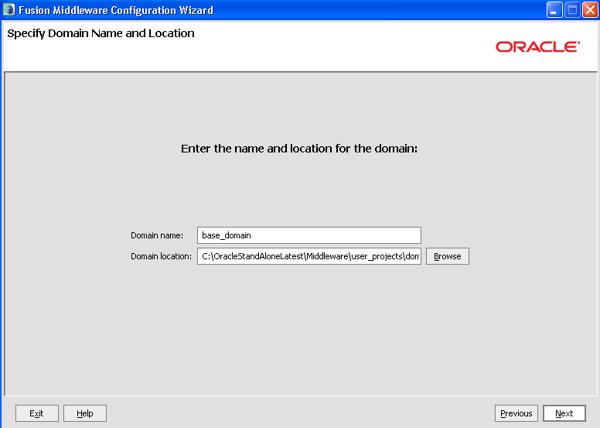Click the "Enter the name and location" instruction text
The height and width of the screenshot is (428, 600).
298,147
